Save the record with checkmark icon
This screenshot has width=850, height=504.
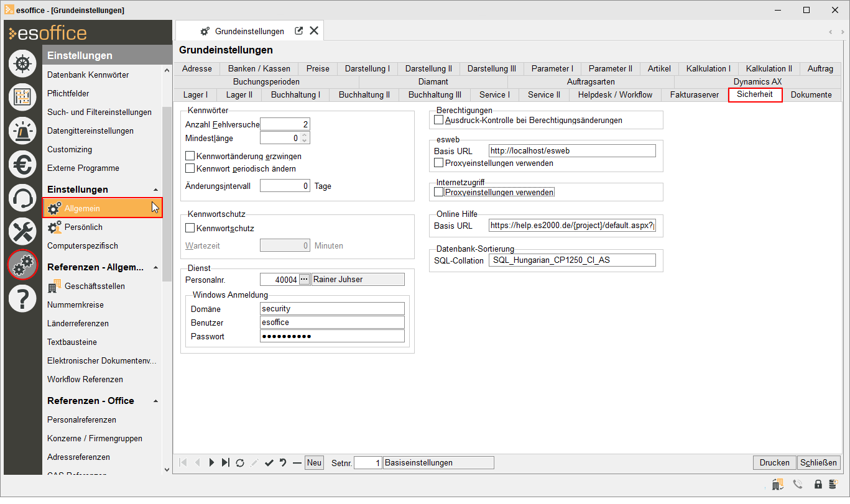pyautogui.click(x=269, y=462)
